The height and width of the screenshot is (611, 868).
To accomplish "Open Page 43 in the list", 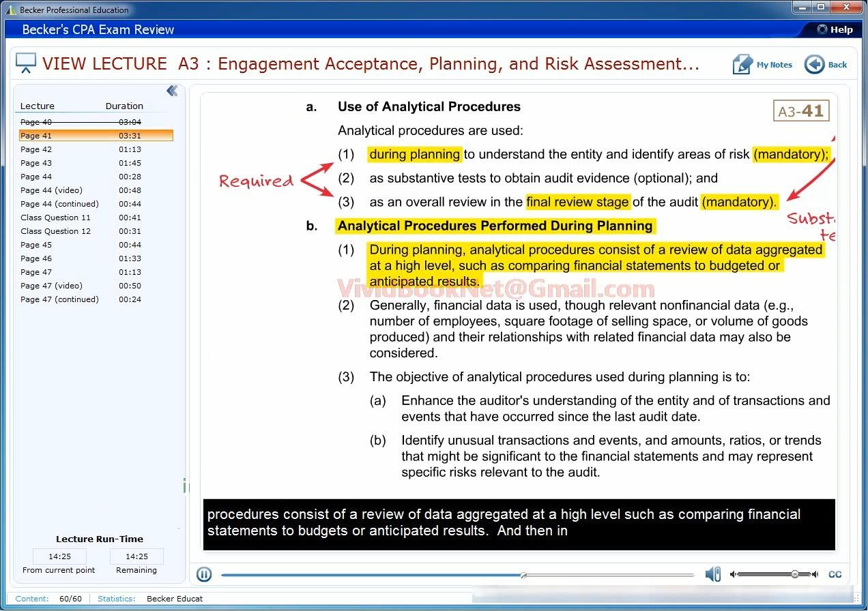I will (96, 163).
